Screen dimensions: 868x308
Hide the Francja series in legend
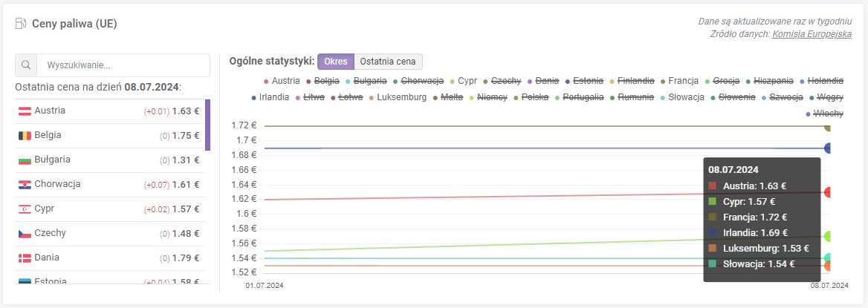pyautogui.click(x=679, y=81)
